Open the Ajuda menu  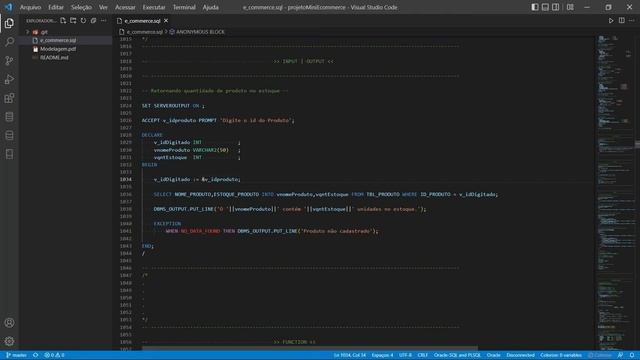211,7
